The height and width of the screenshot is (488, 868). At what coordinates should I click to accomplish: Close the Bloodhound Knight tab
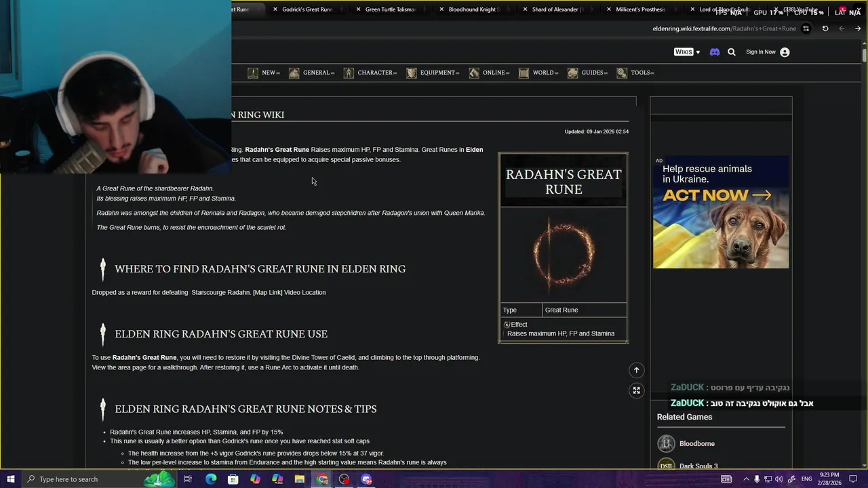click(442, 9)
